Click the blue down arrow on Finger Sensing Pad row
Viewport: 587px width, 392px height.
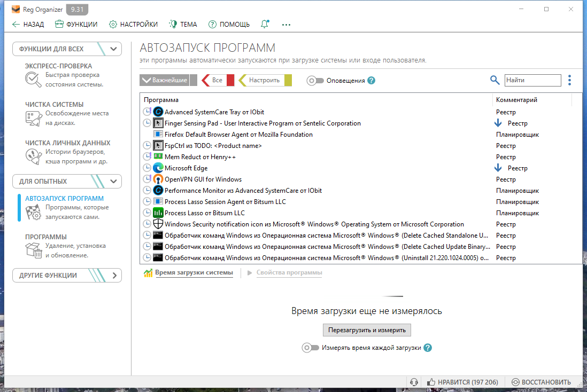(498, 123)
